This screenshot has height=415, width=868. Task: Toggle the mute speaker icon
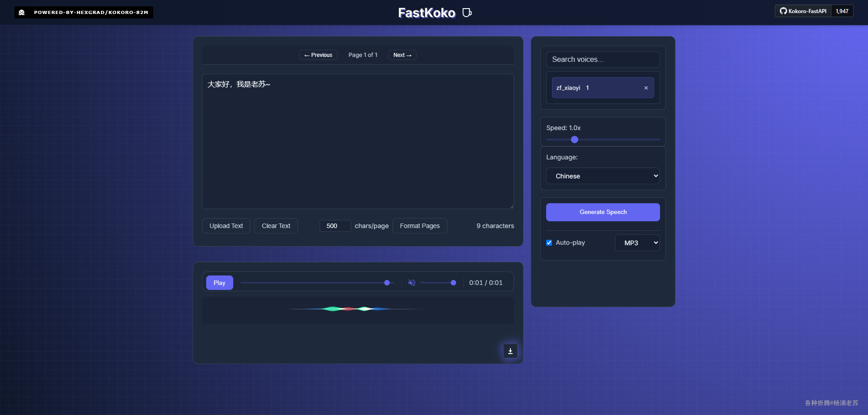pyautogui.click(x=411, y=283)
